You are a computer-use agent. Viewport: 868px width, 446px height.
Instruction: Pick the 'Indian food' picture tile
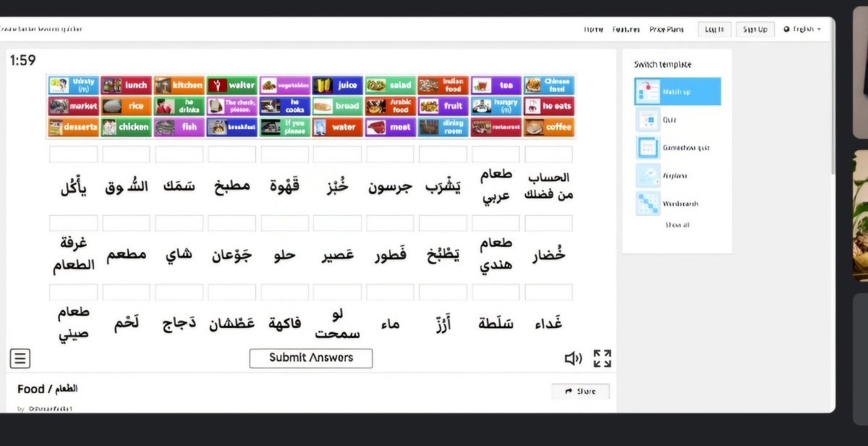(443, 85)
